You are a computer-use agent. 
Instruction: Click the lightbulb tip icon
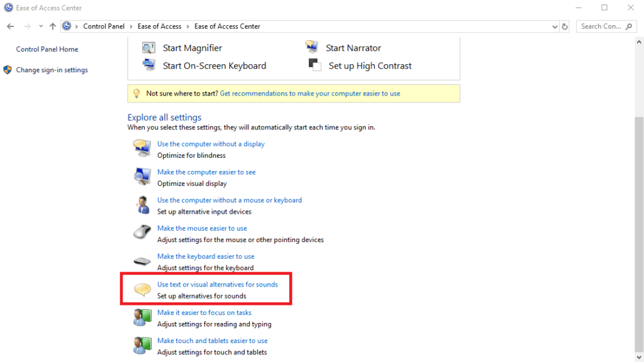pyautogui.click(x=136, y=94)
